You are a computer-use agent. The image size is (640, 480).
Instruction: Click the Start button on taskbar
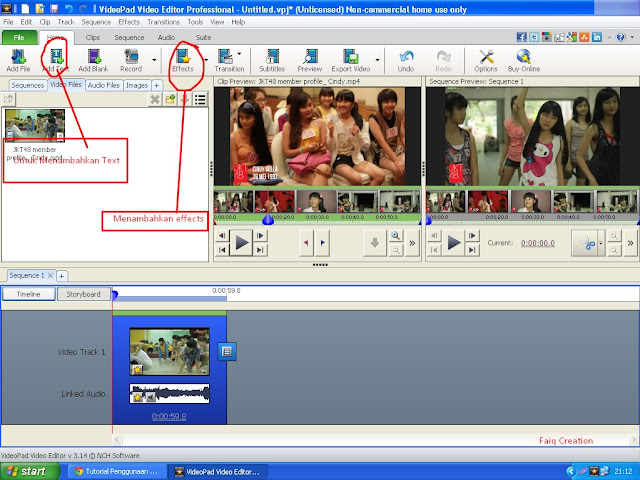pyautogui.click(x=29, y=471)
